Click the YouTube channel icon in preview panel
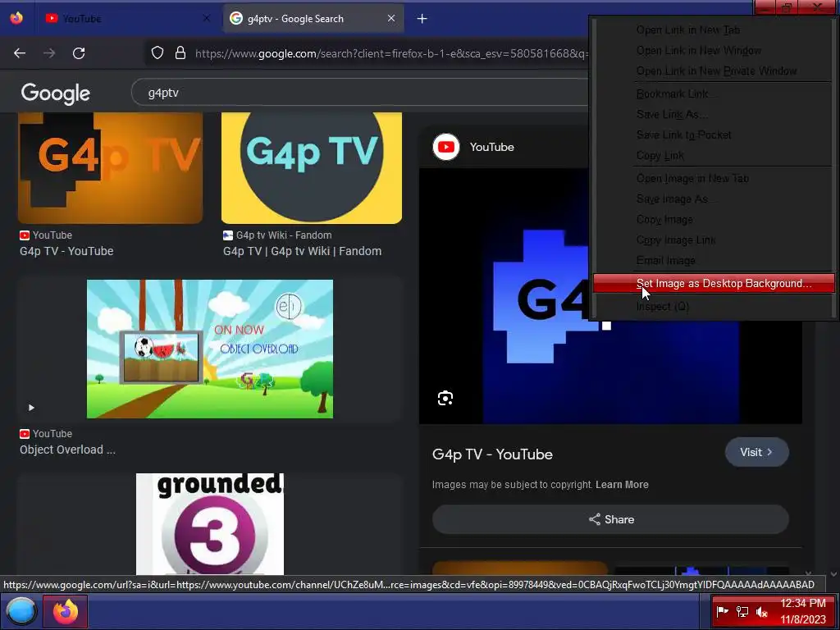 [446, 147]
